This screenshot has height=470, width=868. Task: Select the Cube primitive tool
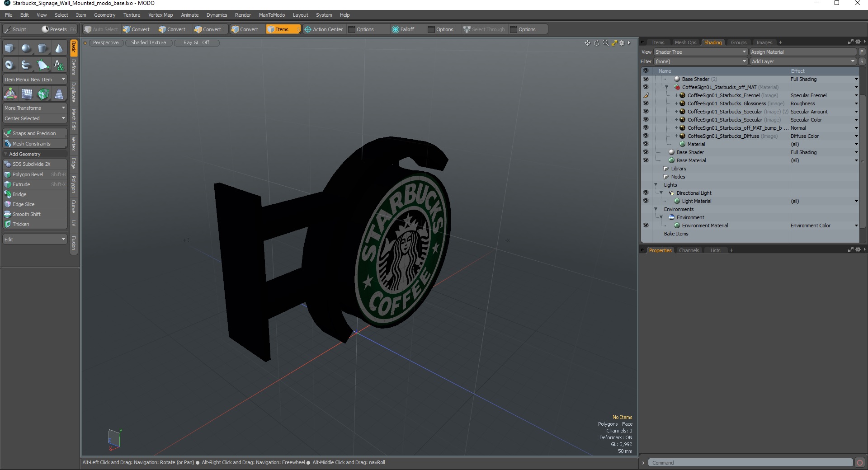coord(10,48)
